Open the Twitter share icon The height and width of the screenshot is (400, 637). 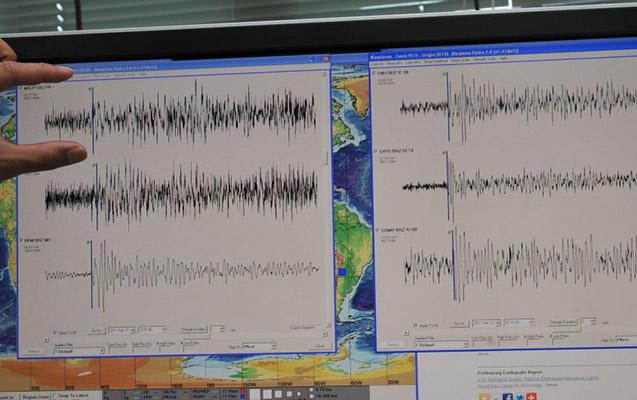point(520,397)
